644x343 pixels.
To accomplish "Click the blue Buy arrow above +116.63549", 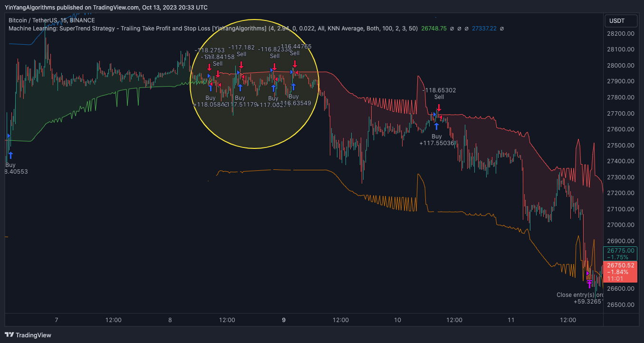I will (x=293, y=87).
